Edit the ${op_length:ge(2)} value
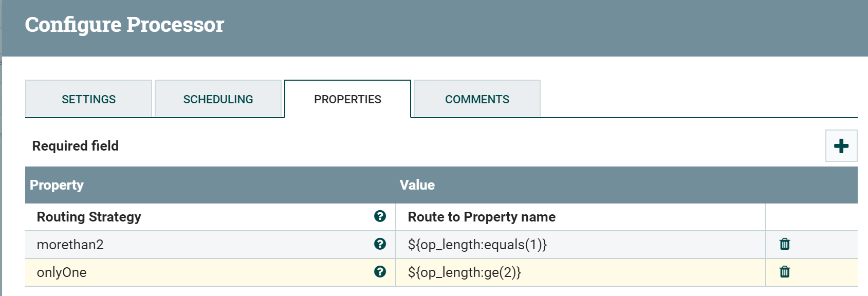The height and width of the screenshot is (296, 868). pyautogui.click(x=464, y=272)
